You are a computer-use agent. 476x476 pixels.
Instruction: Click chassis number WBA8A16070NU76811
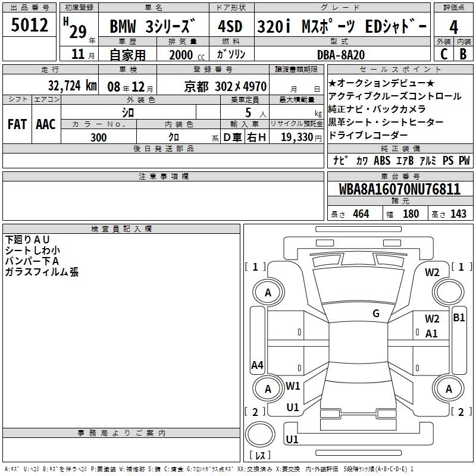click(x=399, y=190)
